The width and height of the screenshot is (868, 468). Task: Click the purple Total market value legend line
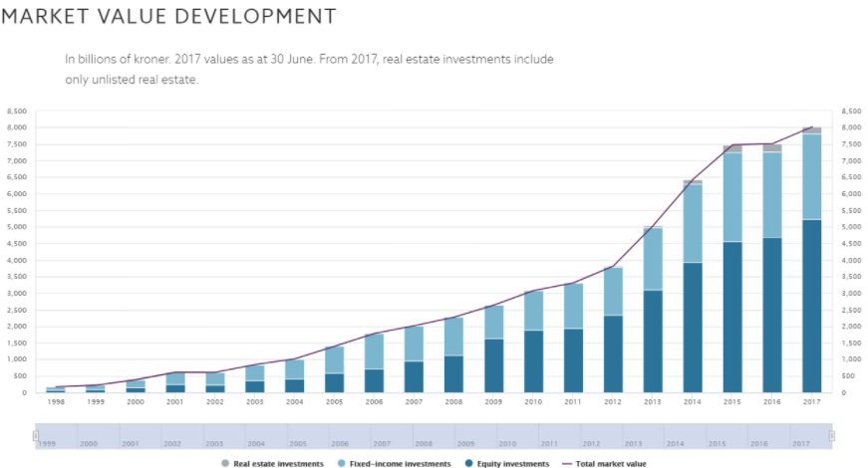567,464
